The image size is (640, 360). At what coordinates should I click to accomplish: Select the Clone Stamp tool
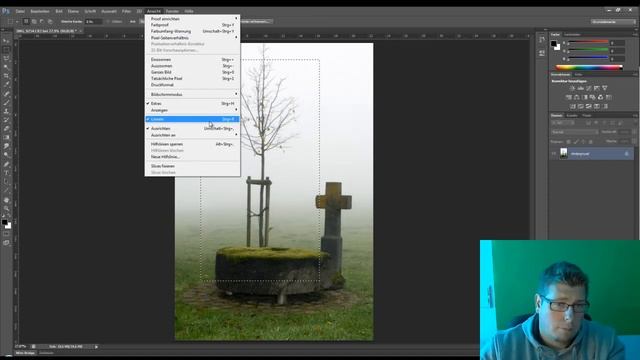(6, 111)
